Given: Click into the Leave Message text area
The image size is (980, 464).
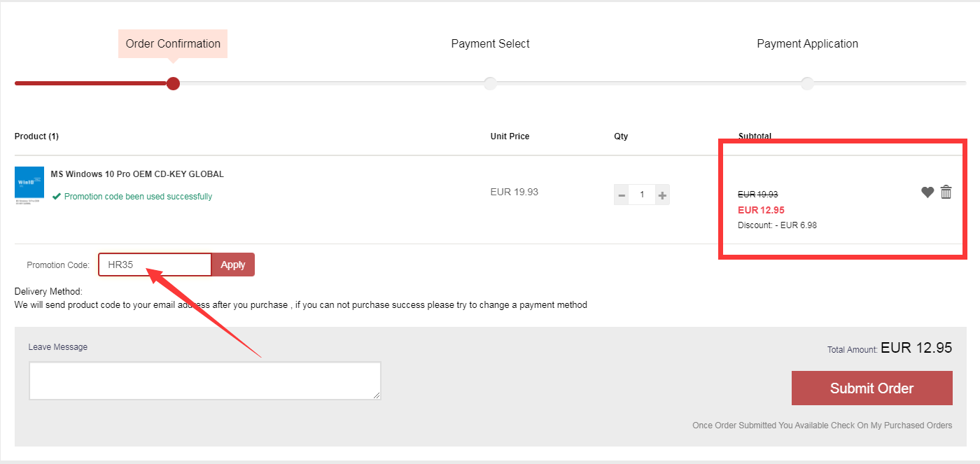Looking at the screenshot, I should click(x=205, y=381).
